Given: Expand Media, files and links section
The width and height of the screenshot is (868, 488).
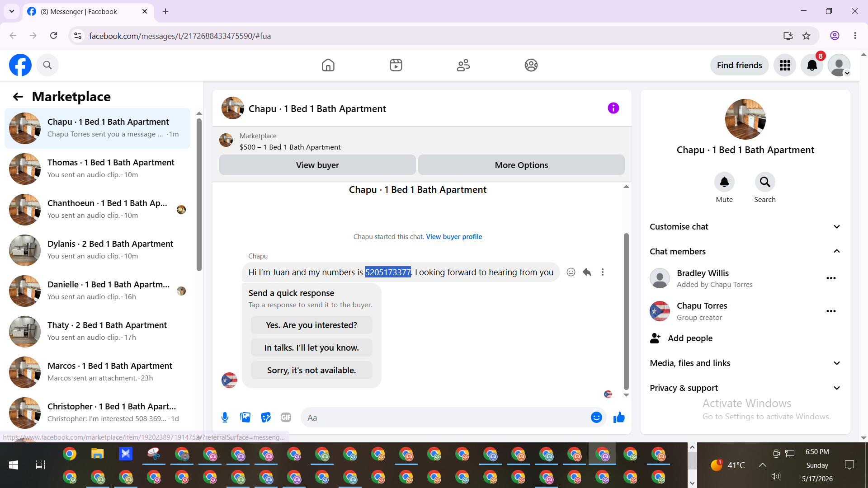Looking at the screenshot, I should click(745, 363).
